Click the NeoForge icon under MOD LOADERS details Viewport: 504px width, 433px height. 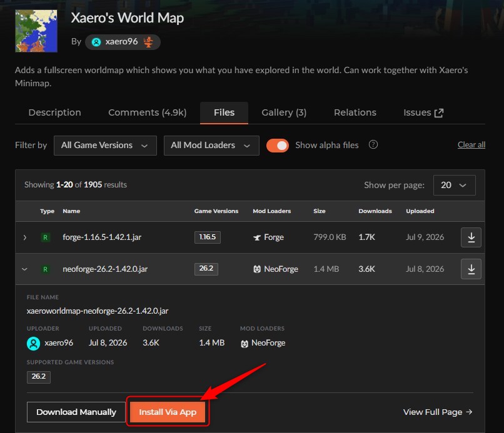click(244, 344)
